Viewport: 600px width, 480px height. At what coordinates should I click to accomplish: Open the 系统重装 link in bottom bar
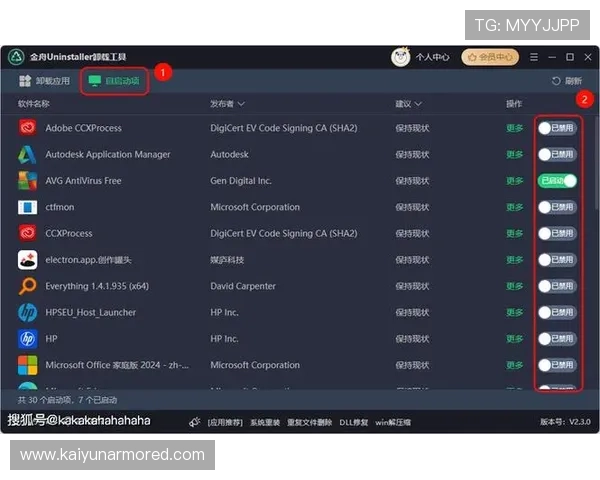(x=265, y=422)
